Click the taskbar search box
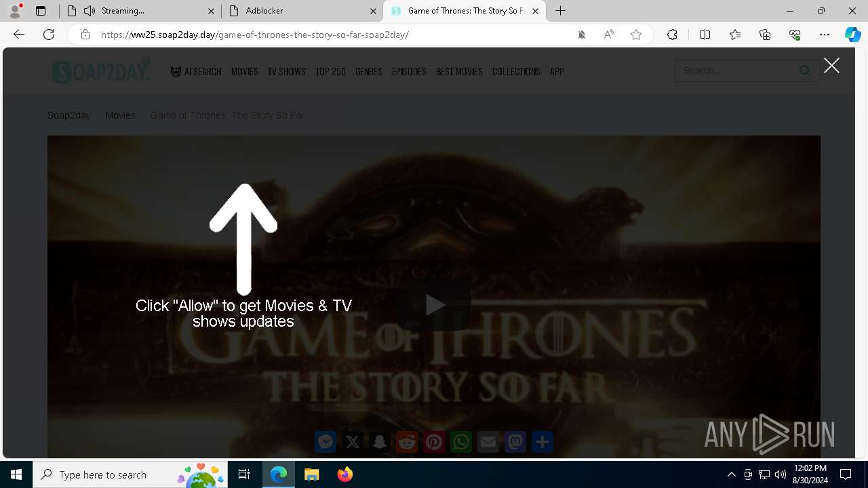868x488 pixels. coord(130,474)
